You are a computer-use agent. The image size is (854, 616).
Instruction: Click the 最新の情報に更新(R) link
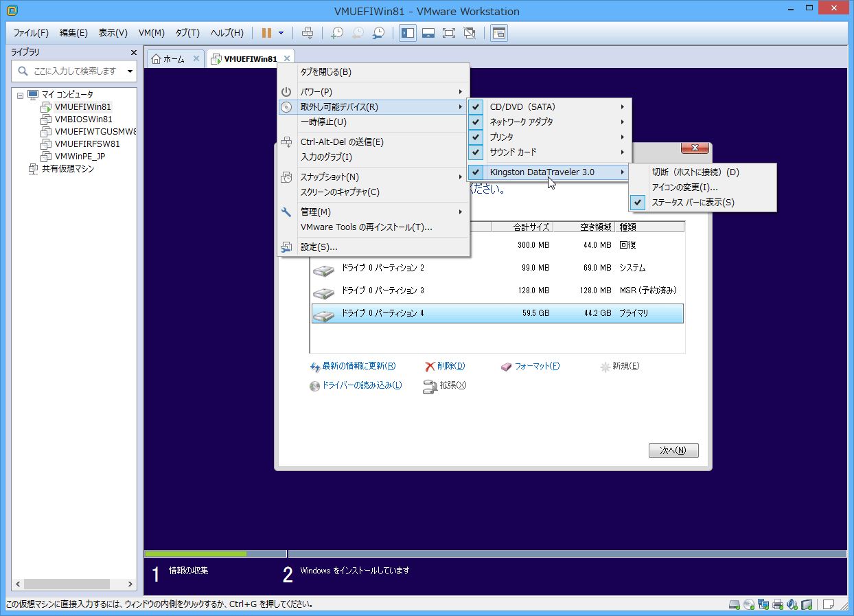coord(359,367)
